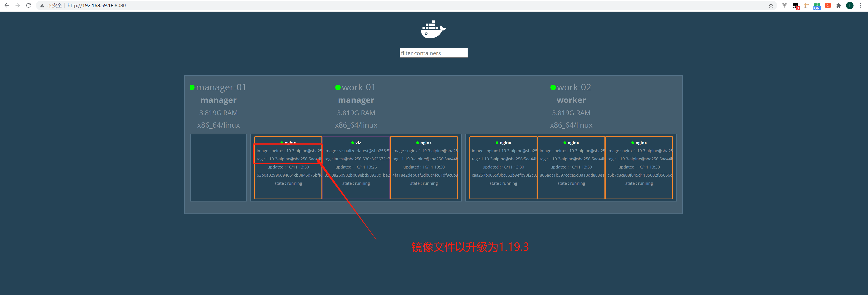Select the 'manager' role label under manager-01
This screenshot has height=295, width=868.
[x=218, y=100]
